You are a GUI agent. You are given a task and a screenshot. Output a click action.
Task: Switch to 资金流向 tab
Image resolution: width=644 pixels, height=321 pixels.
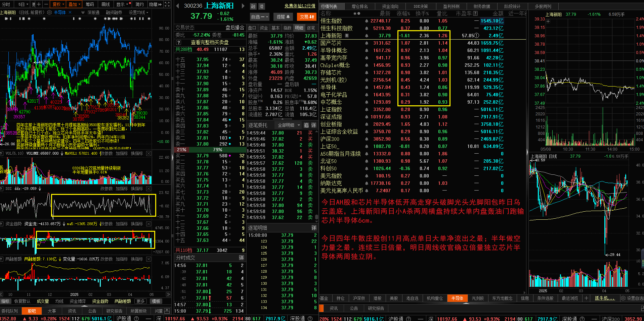tap(390, 6)
